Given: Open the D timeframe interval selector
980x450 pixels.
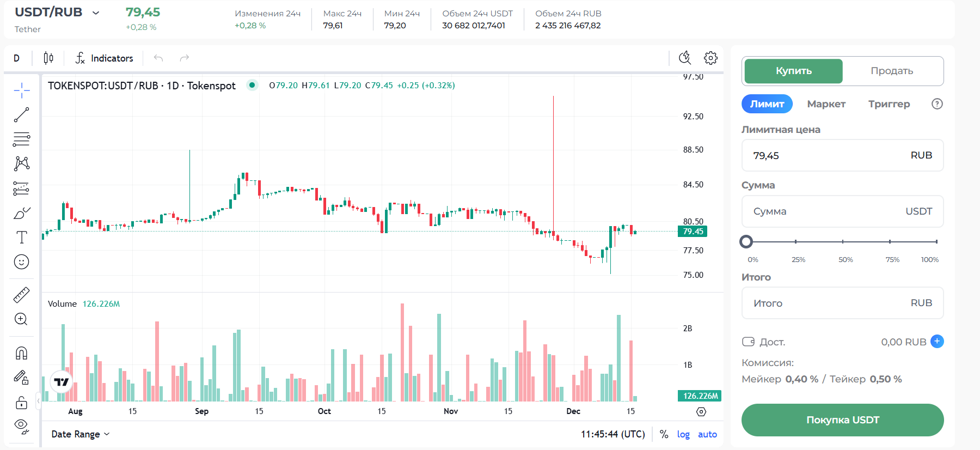Looking at the screenshot, I should [16, 58].
